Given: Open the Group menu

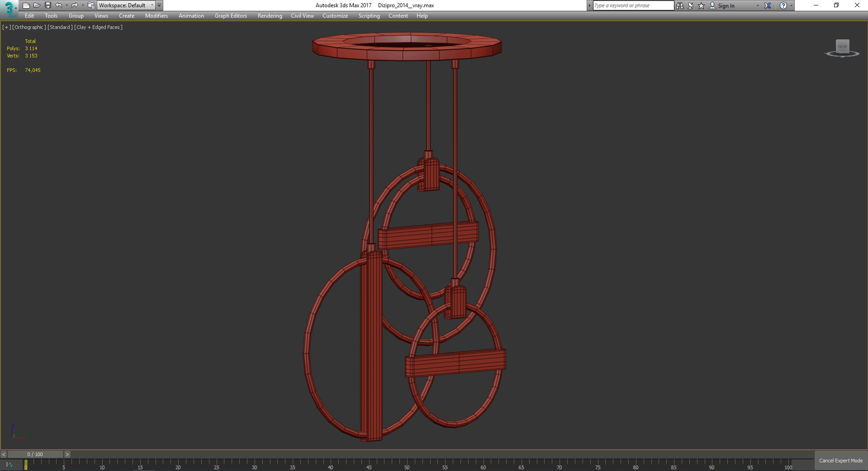Looking at the screenshot, I should 76,16.
